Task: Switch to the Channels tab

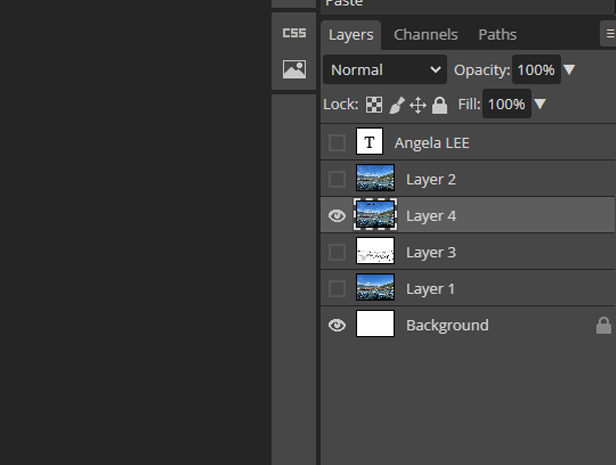Action: [425, 34]
